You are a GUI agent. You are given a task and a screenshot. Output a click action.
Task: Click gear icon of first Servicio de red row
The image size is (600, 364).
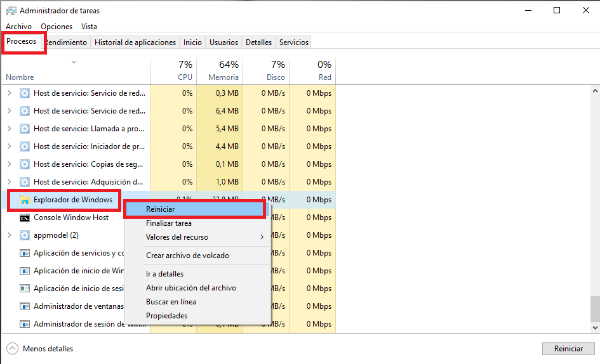[25, 93]
